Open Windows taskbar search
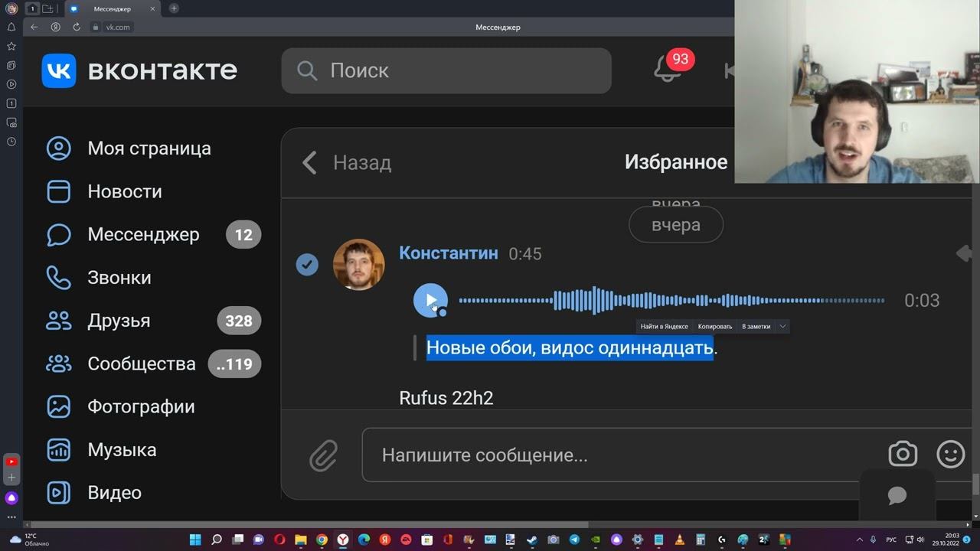 217,540
